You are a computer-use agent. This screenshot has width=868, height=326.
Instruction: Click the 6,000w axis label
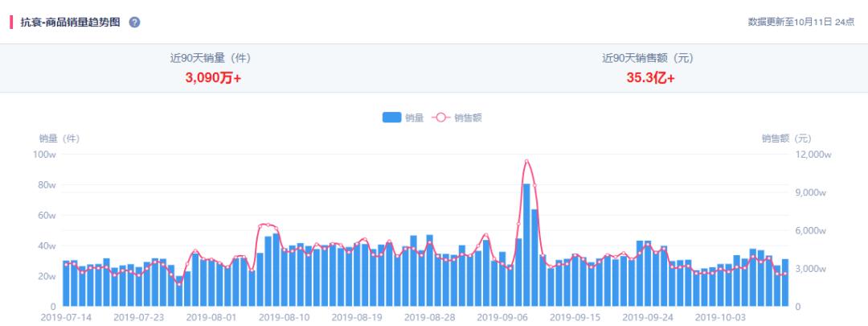pos(812,231)
